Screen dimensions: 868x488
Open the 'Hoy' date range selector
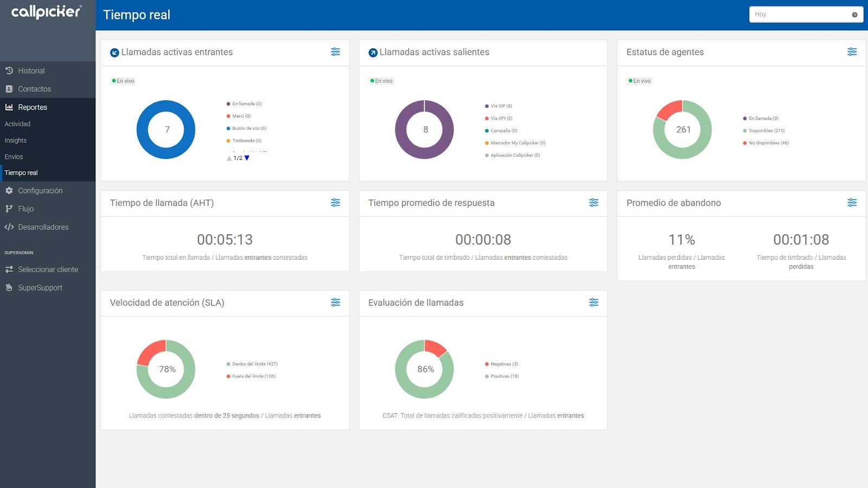click(806, 15)
